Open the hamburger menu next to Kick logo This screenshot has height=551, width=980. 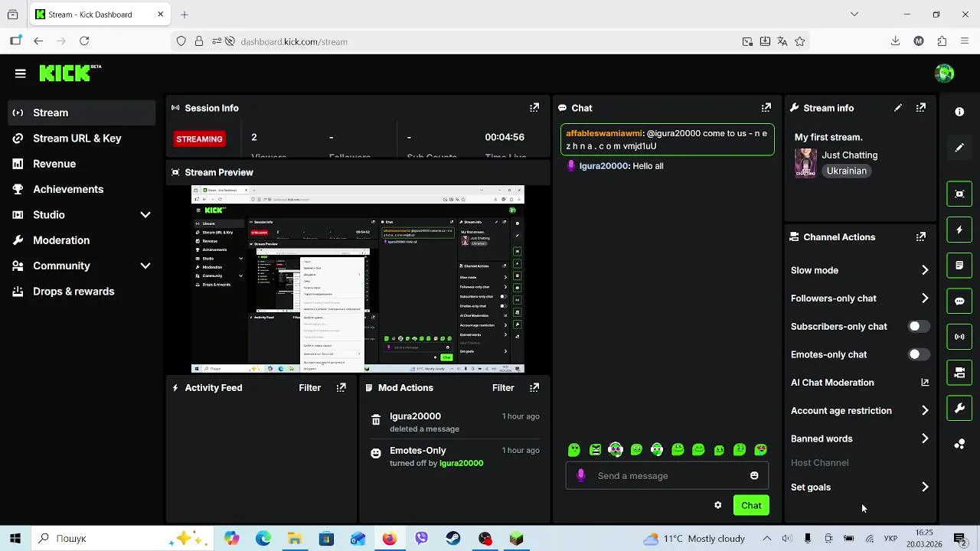[x=21, y=73]
